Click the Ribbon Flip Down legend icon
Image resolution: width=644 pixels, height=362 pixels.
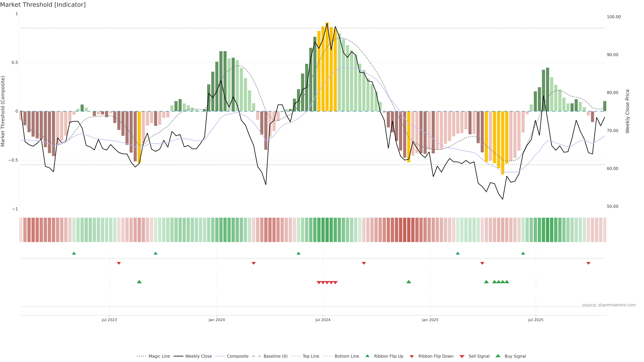[412, 356]
